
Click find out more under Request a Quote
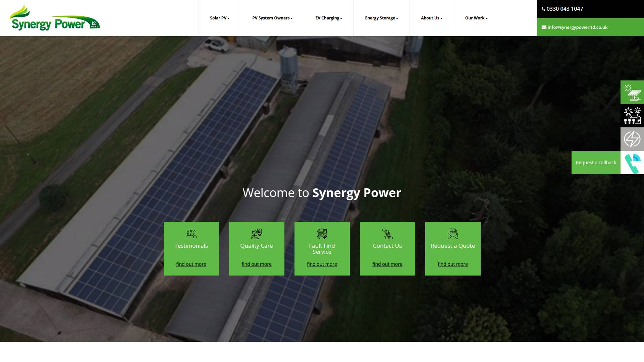tap(453, 264)
